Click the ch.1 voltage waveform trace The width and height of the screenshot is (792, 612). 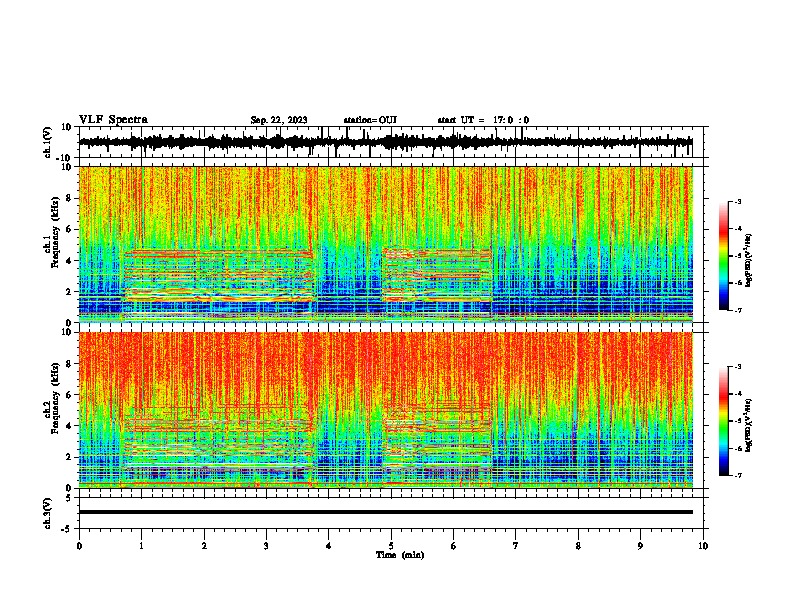pos(385,142)
